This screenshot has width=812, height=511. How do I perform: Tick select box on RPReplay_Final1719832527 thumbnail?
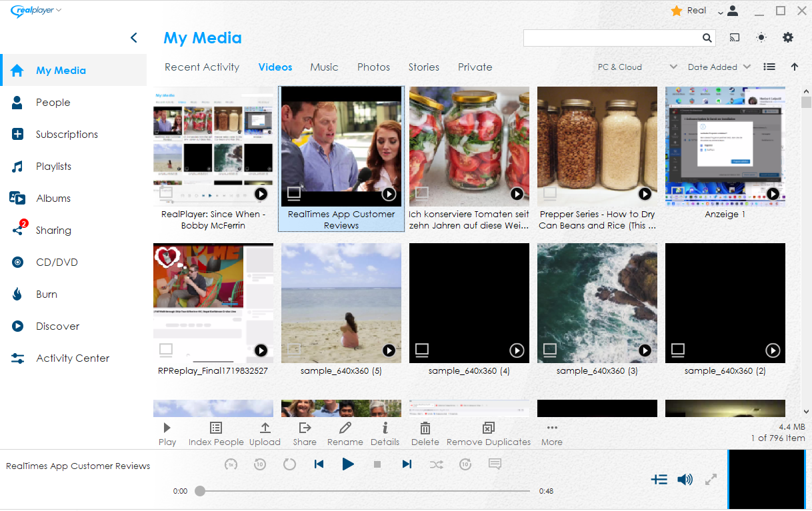coord(166,350)
